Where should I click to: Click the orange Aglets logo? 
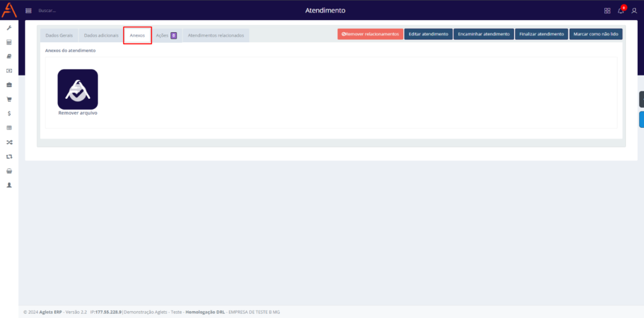click(9, 10)
